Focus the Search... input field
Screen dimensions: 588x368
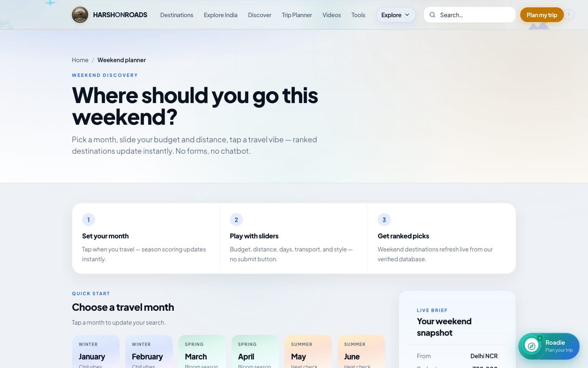(x=470, y=15)
